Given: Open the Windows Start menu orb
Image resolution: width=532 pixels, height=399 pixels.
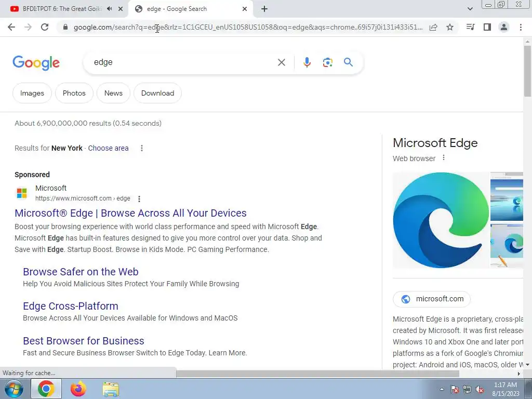Looking at the screenshot, I should tap(14, 389).
